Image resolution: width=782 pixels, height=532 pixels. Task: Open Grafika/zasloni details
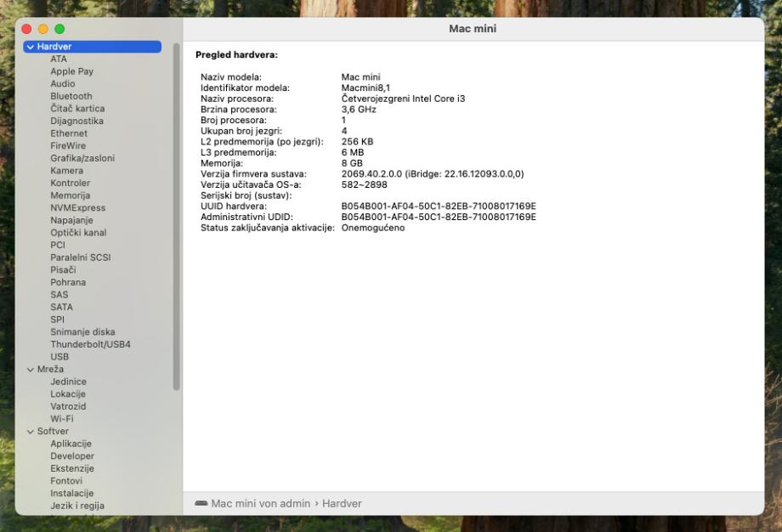(x=82, y=158)
